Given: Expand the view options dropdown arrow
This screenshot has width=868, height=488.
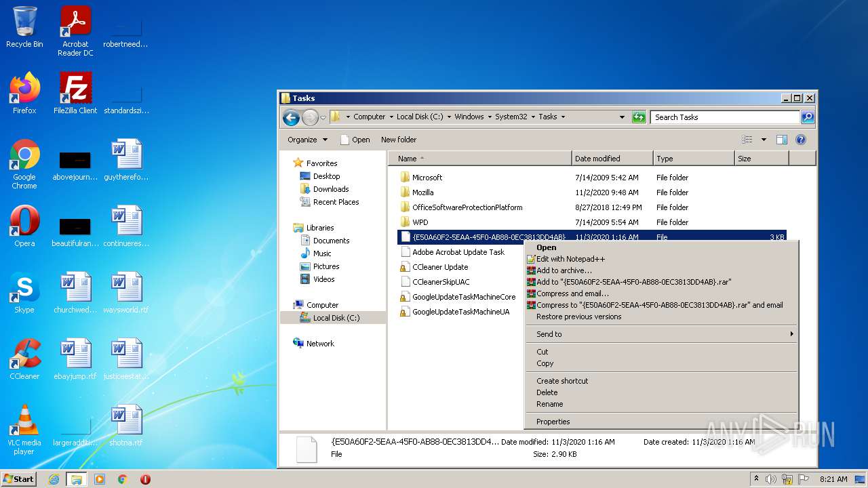Looking at the screenshot, I should (x=764, y=140).
